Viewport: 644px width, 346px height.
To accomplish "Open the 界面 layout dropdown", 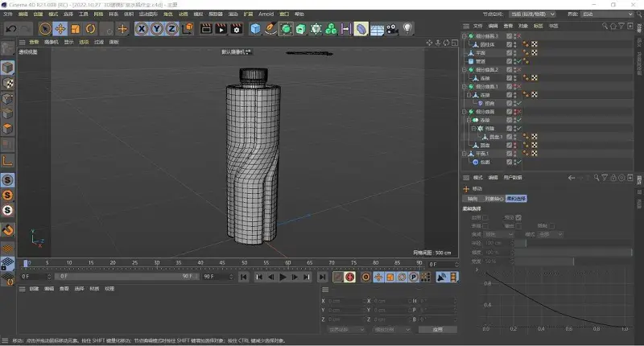I will point(607,14).
